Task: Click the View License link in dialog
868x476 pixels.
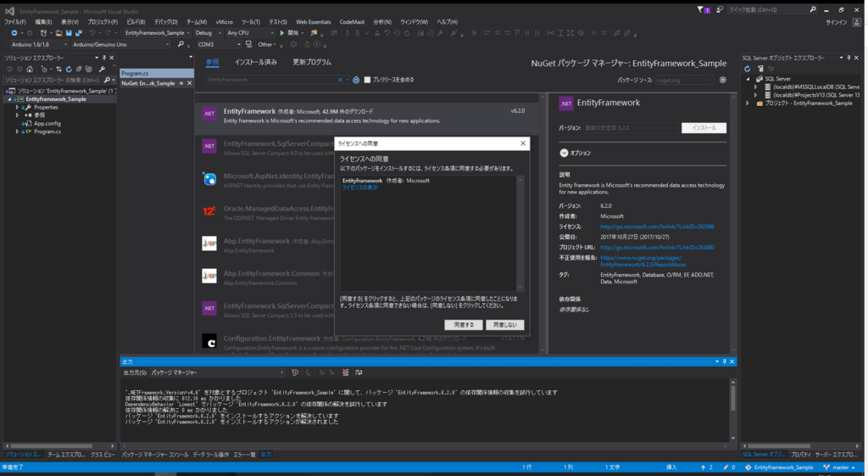Action: [x=359, y=188]
